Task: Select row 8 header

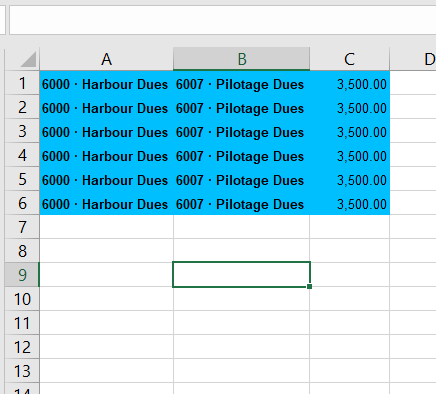Action: point(22,251)
